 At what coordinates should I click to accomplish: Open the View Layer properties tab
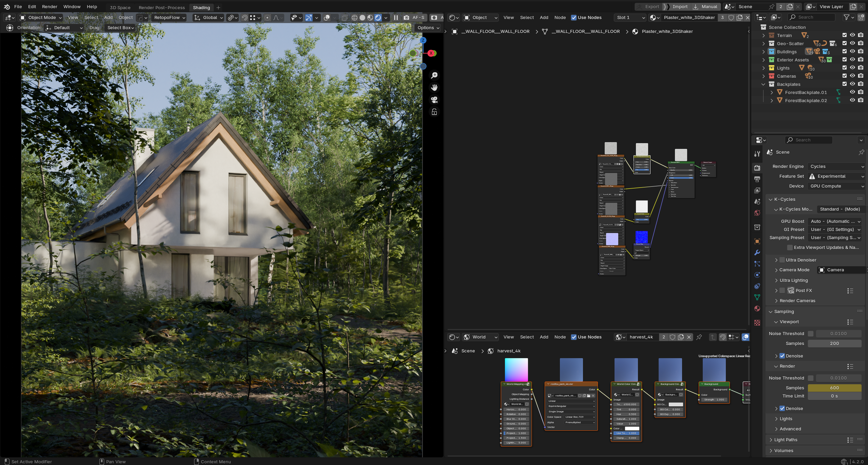tap(757, 190)
